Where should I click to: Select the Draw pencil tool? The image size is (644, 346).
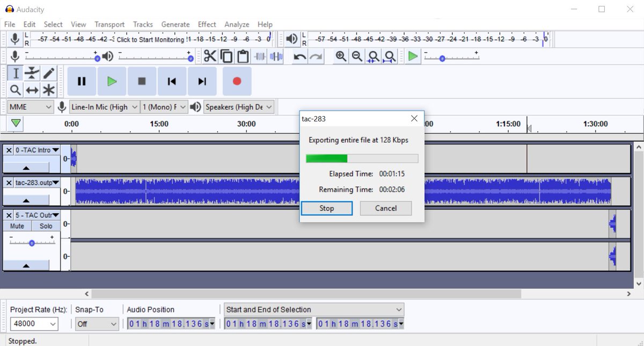coord(49,74)
